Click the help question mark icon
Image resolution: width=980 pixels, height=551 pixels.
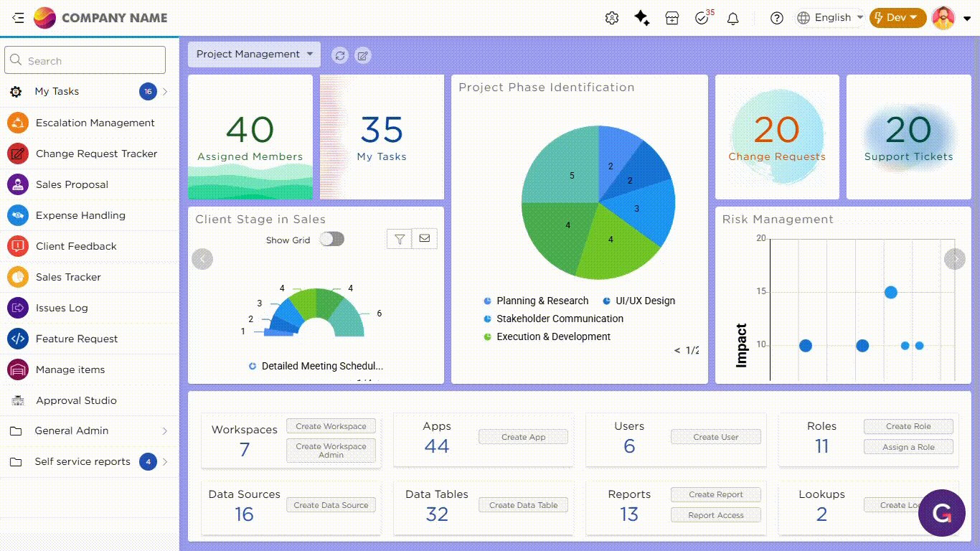click(776, 19)
